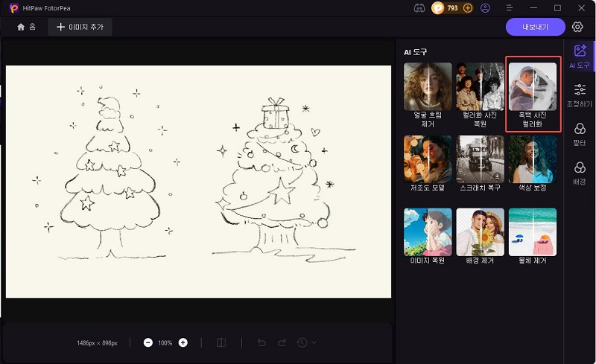Viewport: 596px width, 364px height.
Task: Open the user account profile icon
Action: (x=486, y=8)
